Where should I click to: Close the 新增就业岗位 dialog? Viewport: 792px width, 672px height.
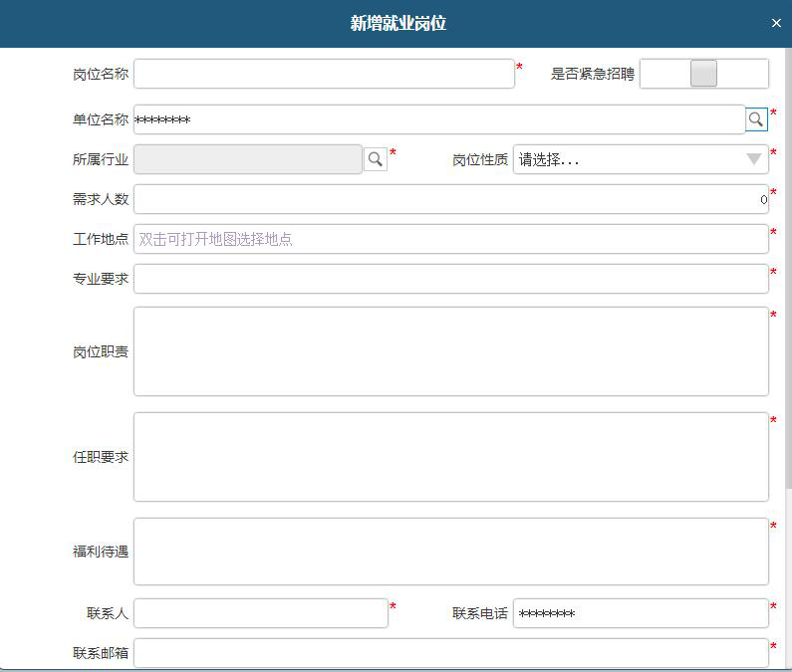click(776, 23)
